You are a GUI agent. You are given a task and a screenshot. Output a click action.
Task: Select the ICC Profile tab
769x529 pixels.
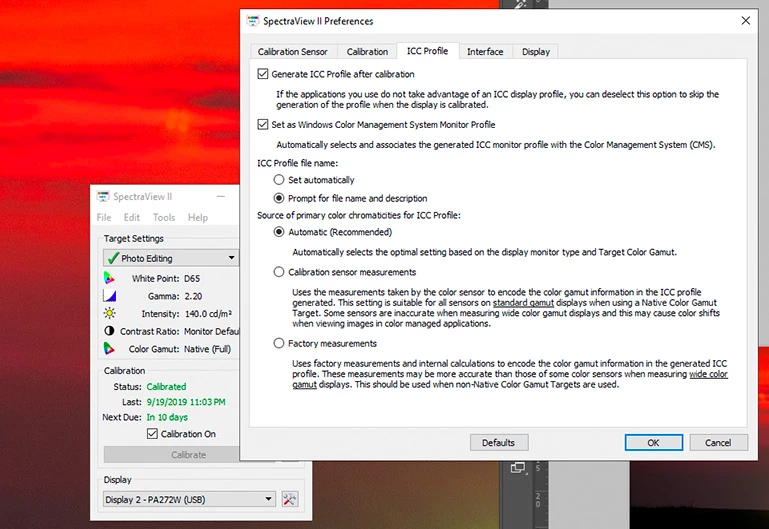click(427, 51)
